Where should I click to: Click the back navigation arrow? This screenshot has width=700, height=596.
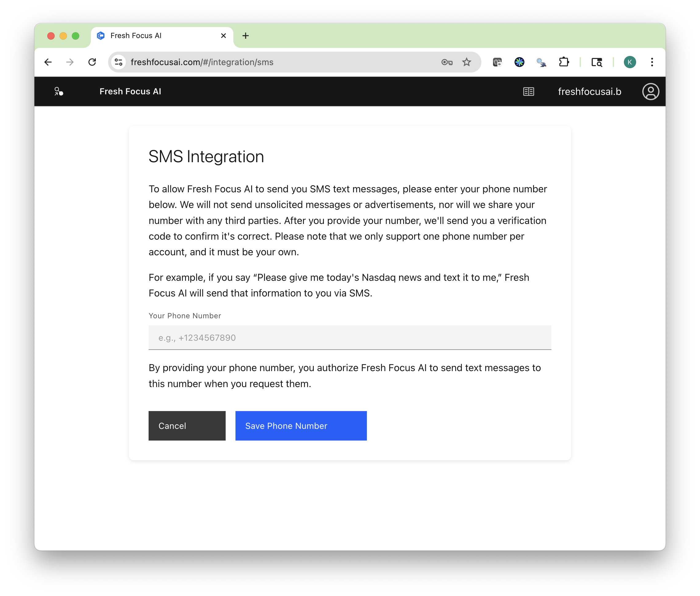(48, 62)
